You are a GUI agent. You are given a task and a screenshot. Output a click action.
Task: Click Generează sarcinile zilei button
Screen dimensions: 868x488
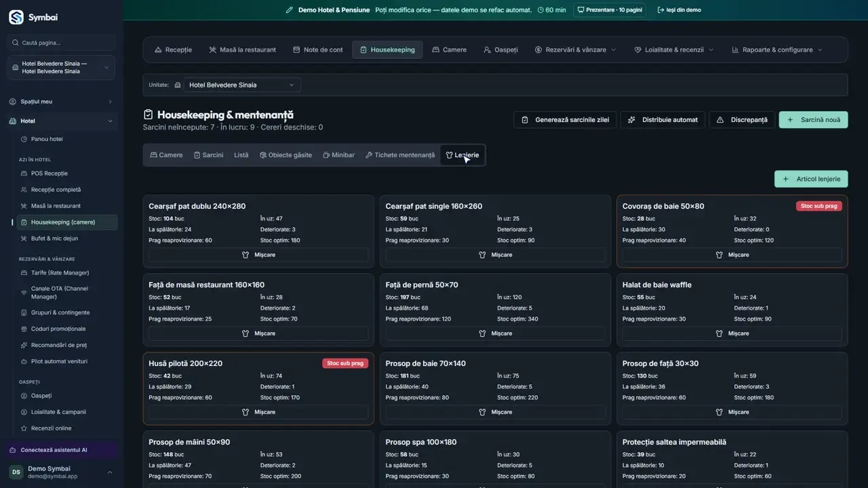click(564, 120)
